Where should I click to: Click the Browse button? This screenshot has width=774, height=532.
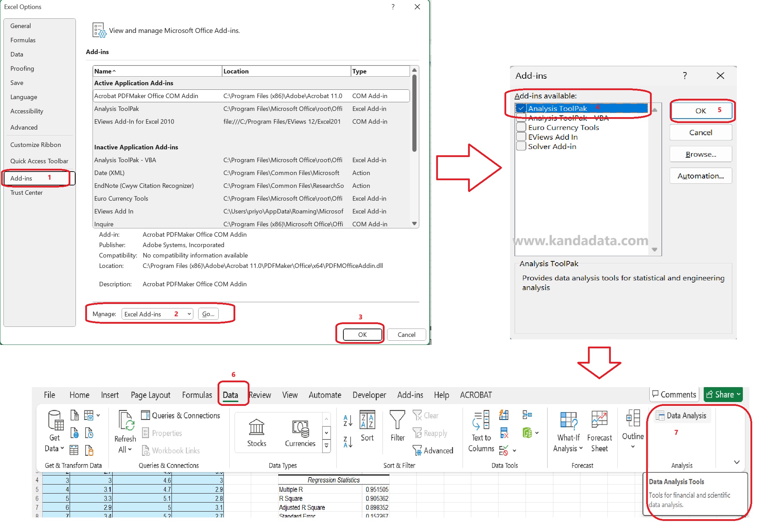[701, 154]
